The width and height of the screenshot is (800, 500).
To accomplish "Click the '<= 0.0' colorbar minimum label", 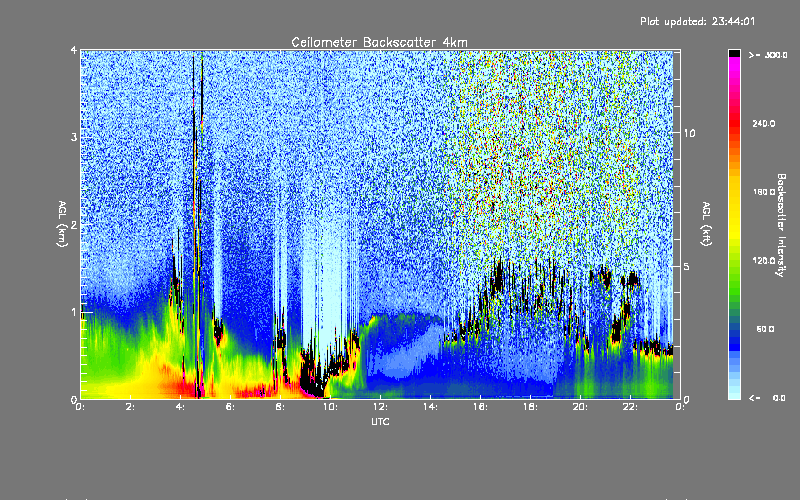I will pyautogui.click(x=767, y=398).
